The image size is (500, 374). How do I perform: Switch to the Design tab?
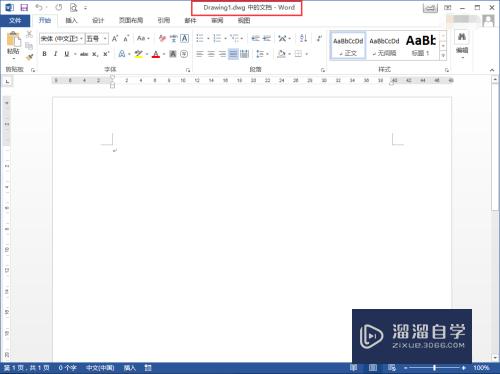point(98,21)
